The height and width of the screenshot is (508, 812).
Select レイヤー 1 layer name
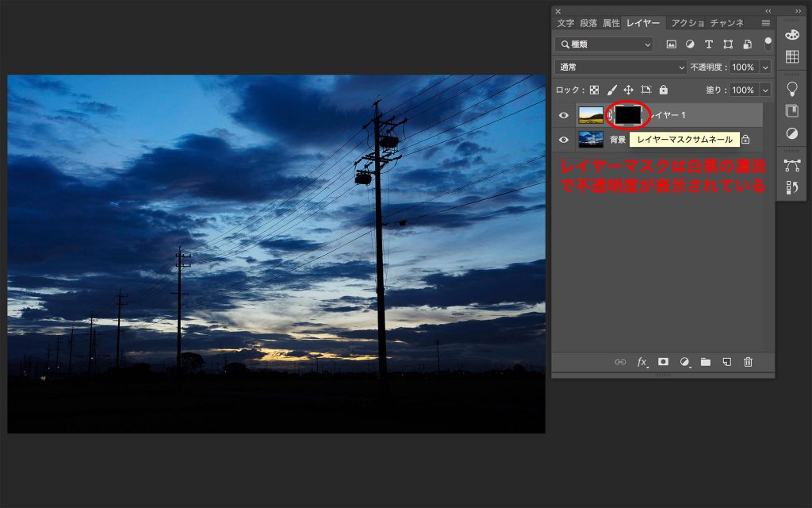click(669, 115)
